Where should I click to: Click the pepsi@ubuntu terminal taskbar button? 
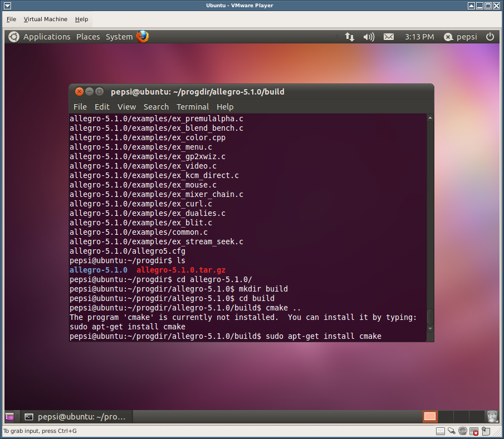pos(76,416)
